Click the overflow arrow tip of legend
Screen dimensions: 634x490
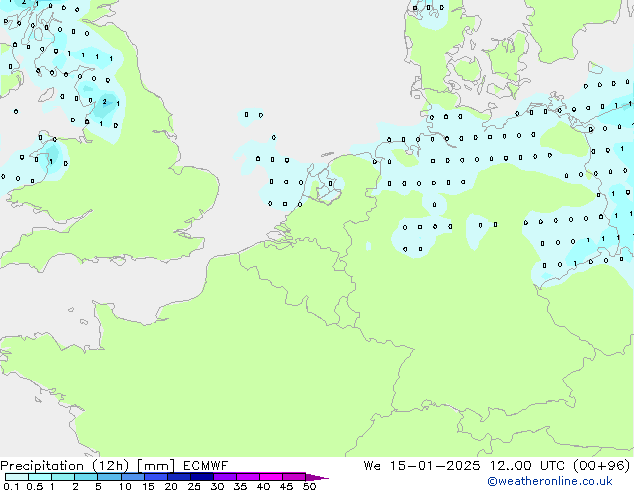(317, 477)
